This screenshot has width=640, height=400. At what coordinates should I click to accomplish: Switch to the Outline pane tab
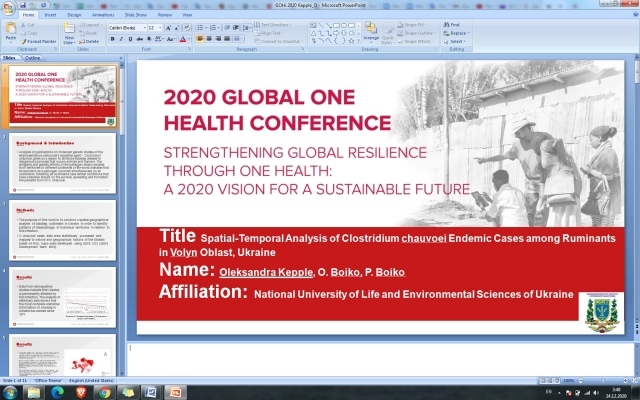click(x=33, y=59)
